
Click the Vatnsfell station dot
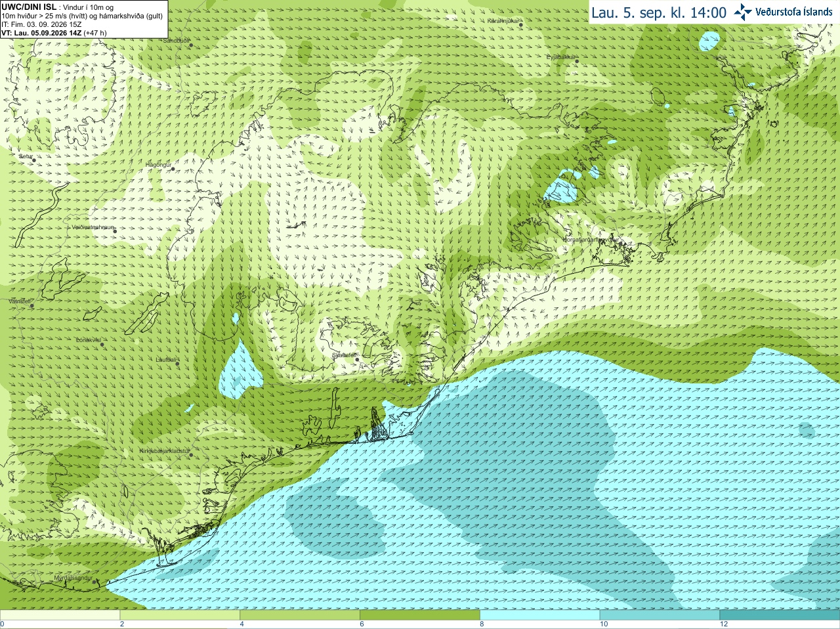click(x=31, y=305)
